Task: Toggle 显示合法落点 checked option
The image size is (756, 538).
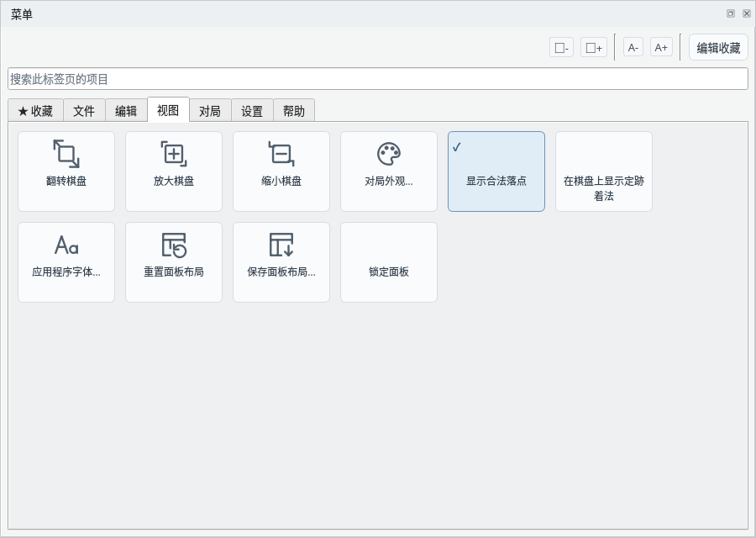Action: click(x=496, y=171)
